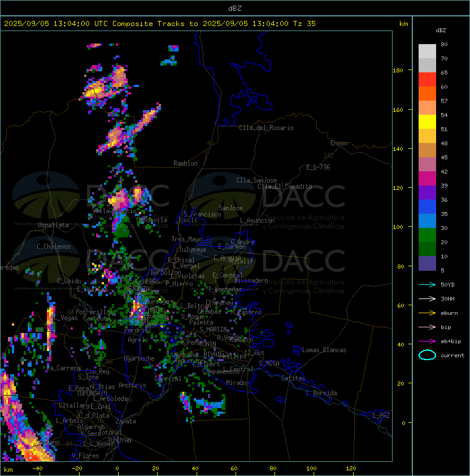Image resolution: width=470 pixels, height=476 pixels.
Task: Click the yellow eburn arrow in legend
Action: [x=427, y=313]
